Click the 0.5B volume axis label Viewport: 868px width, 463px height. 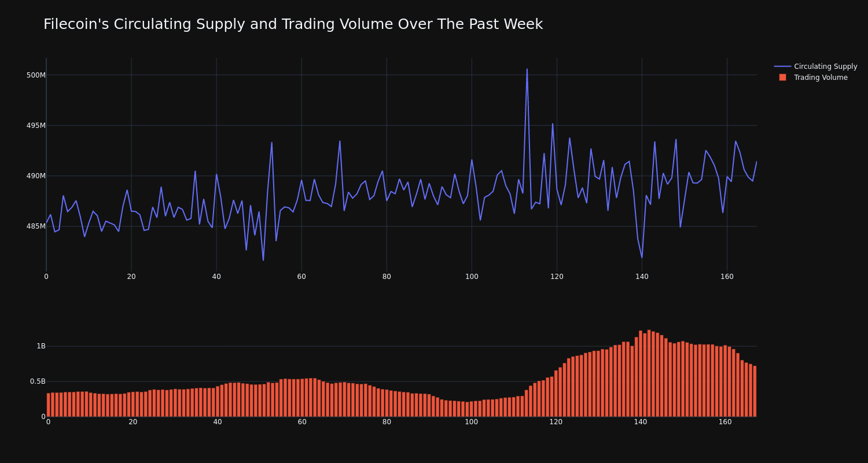click(x=38, y=381)
